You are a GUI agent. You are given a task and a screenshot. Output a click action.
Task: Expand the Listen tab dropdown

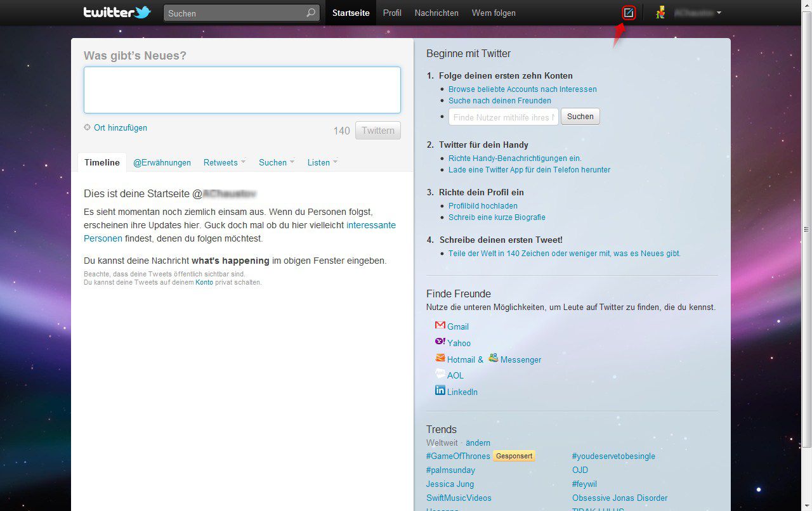tap(336, 162)
